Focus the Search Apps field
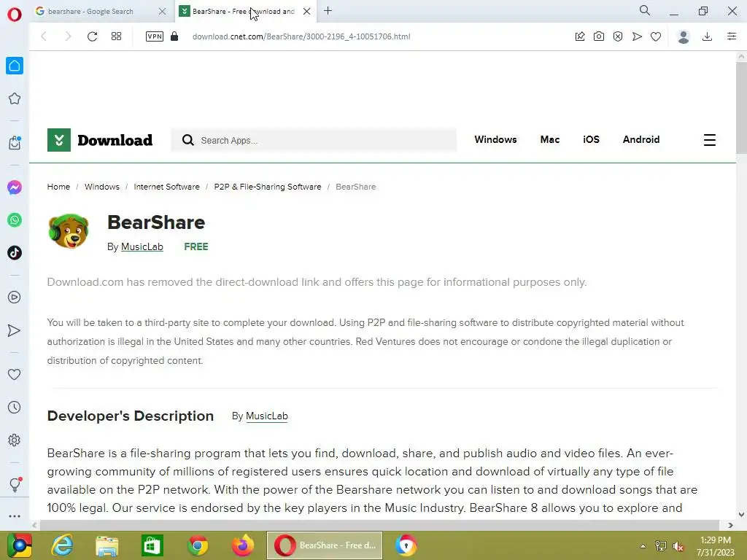The width and height of the screenshot is (747, 560). [314, 140]
